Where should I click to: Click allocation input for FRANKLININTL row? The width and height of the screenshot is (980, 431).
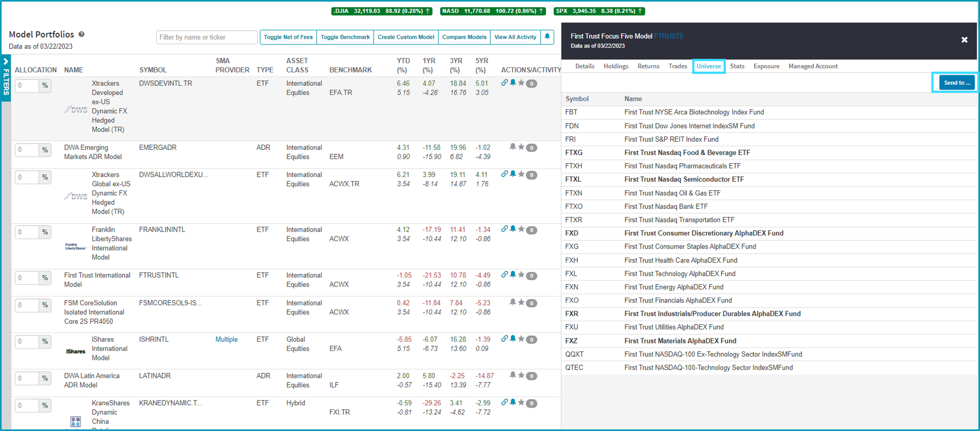point(27,232)
